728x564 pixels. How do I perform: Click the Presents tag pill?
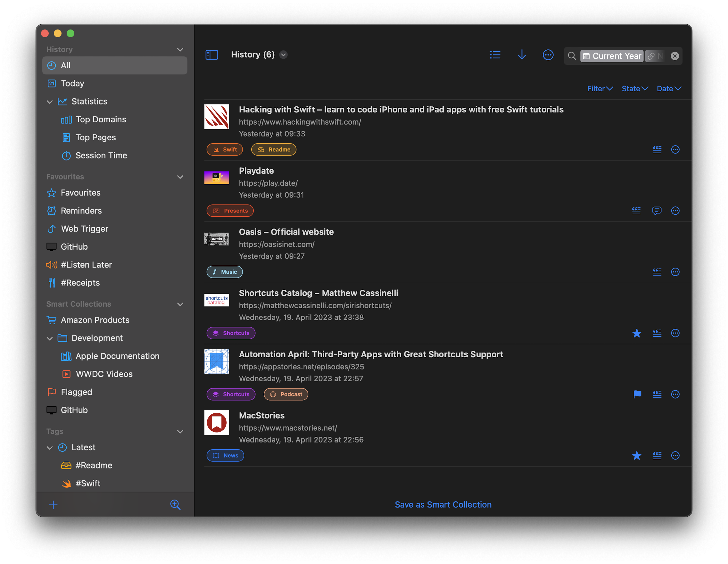tap(230, 211)
